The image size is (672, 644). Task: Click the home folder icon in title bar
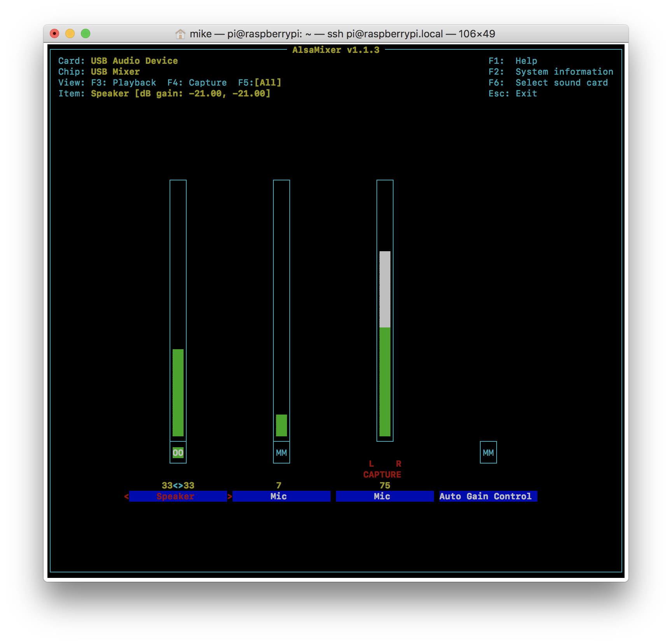coord(180,34)
